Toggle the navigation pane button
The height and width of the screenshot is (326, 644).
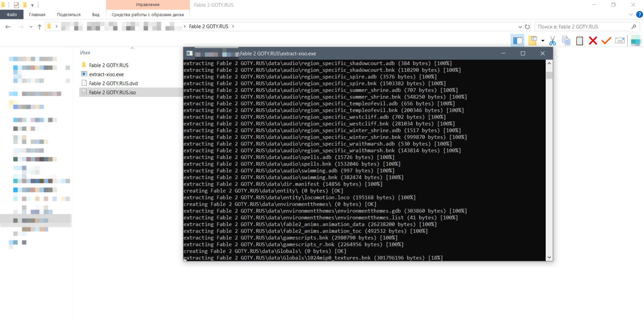pos(518,41)
